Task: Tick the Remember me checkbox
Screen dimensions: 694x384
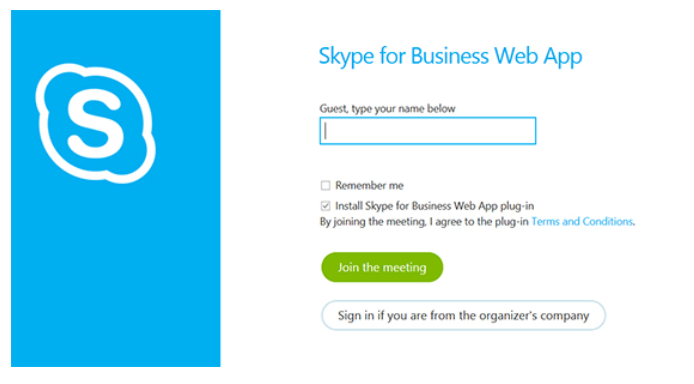Action: coord(325,185)
